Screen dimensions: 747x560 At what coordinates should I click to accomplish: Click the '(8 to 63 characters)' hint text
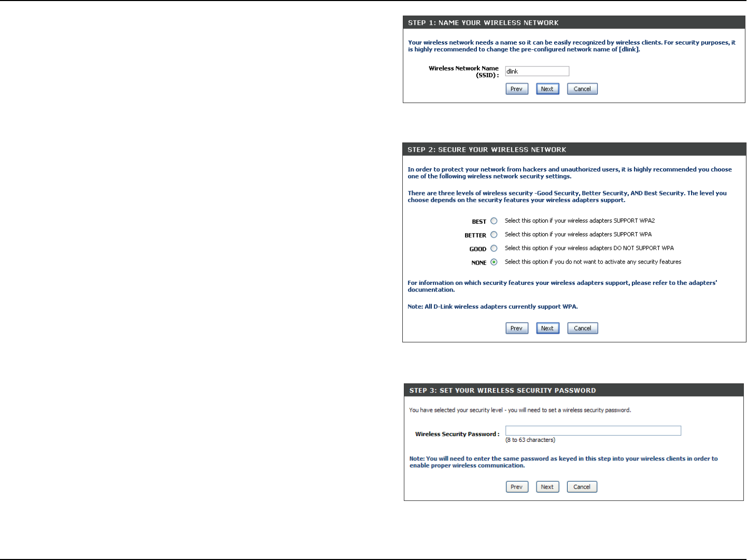click(530, 440)
